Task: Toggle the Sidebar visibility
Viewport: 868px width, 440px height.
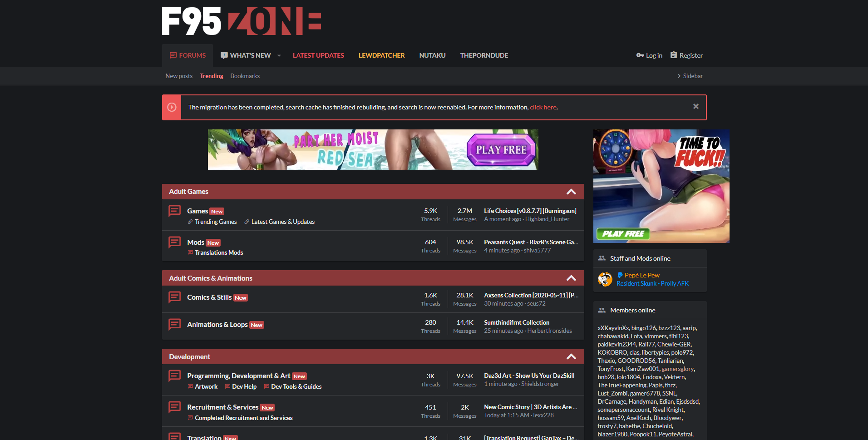Action: pos(690,76)
